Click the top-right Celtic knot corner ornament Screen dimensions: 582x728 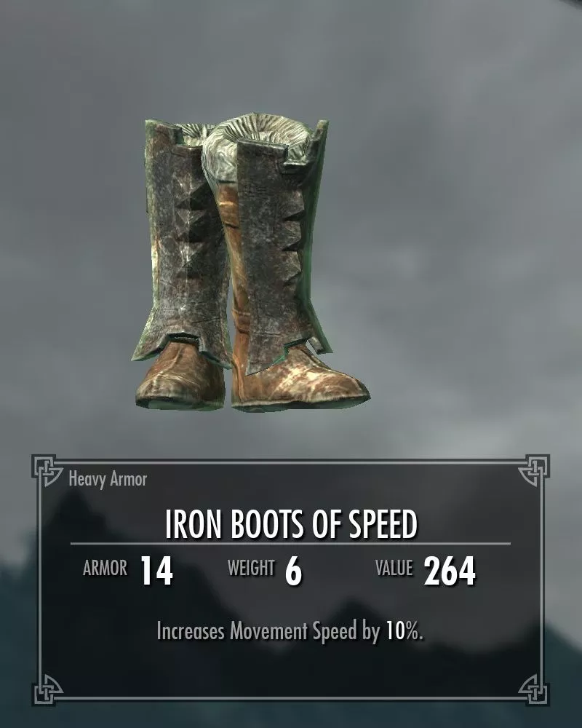tap(533, 471)
